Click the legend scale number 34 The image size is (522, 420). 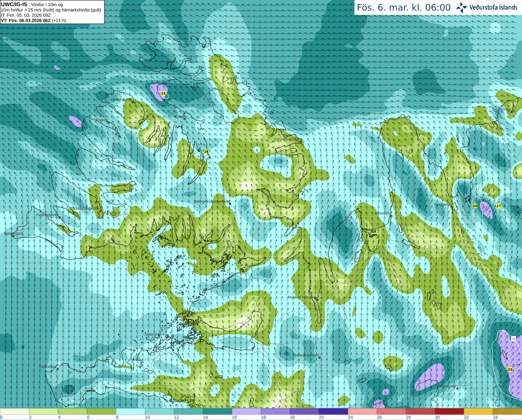[495, 418]
